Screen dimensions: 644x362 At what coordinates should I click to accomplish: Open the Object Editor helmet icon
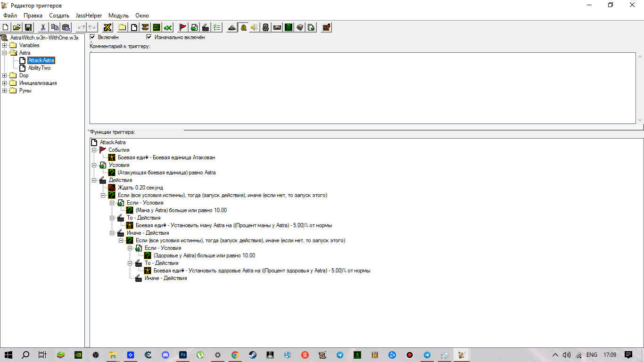click(x=266, y=27)
